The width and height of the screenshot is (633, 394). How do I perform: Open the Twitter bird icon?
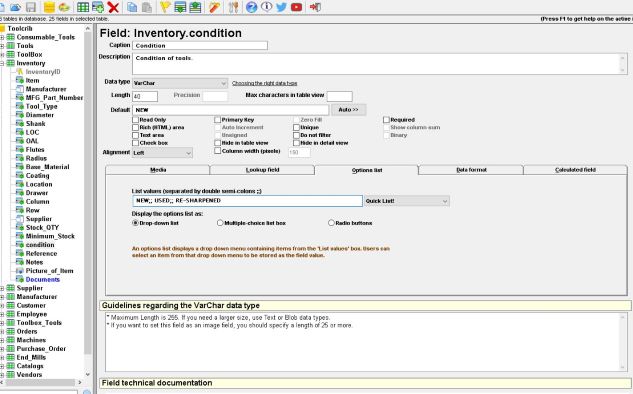[281, 7]
